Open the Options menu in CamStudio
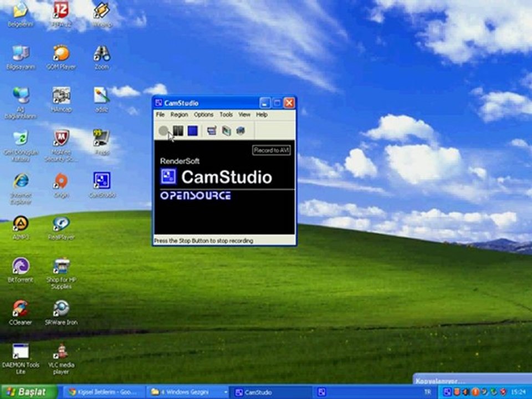Screen dimensions: 532x399 point(203,115)
